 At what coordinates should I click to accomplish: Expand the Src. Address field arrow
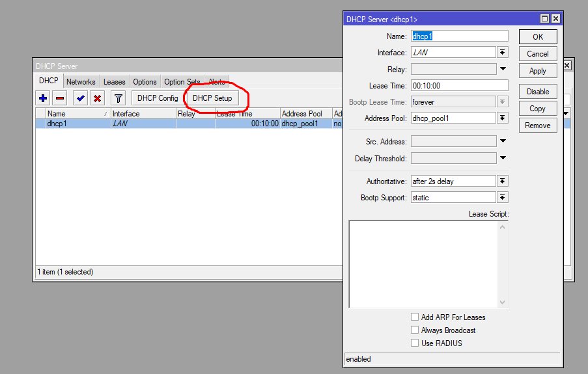point(503,141)
